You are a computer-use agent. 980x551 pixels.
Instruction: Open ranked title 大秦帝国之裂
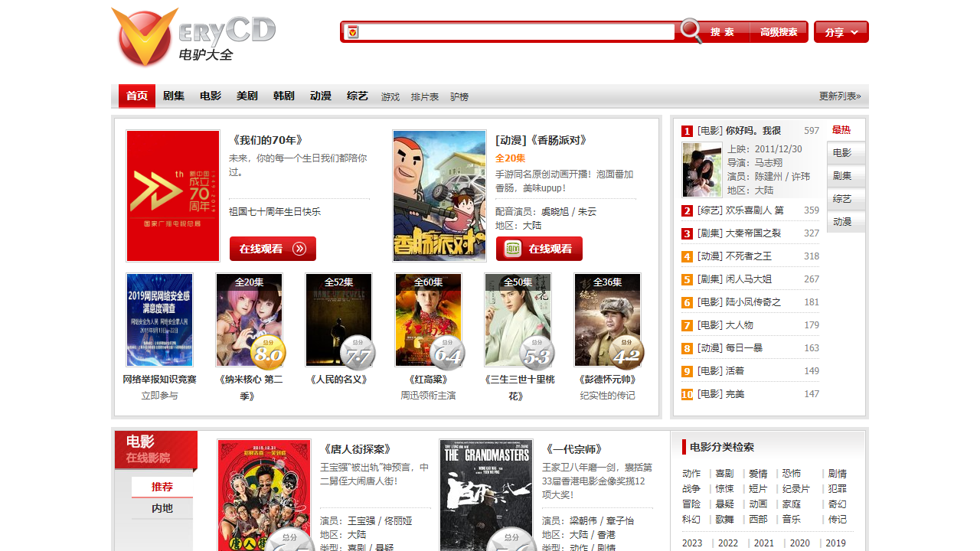coord(753,233)
